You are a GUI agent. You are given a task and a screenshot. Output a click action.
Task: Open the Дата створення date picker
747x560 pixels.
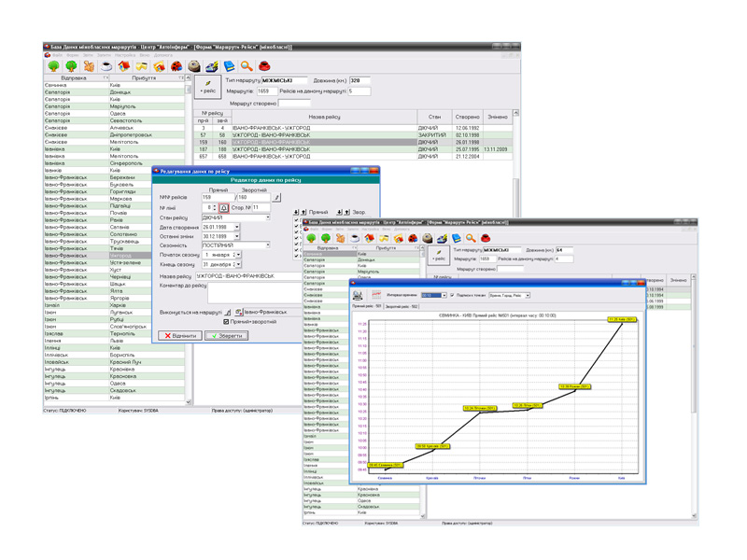(x=237, y=227)
